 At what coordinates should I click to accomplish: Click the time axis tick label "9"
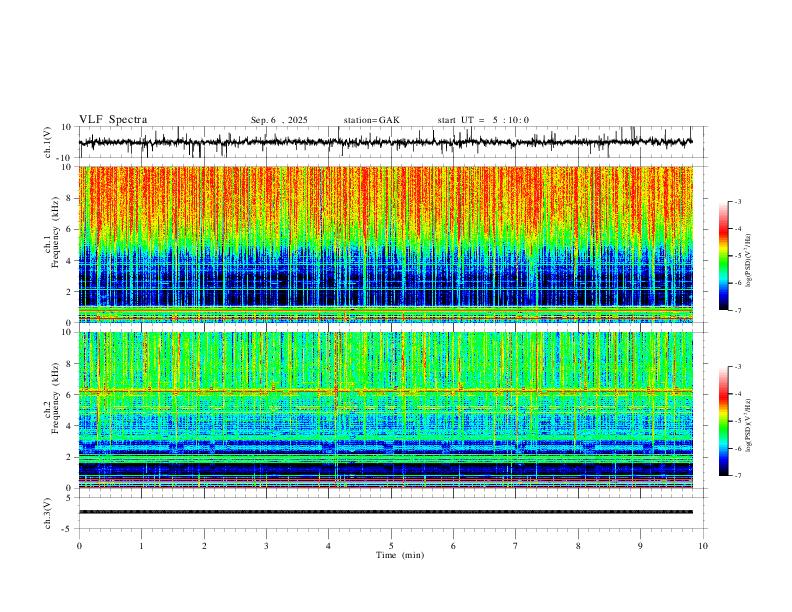click(640, 546)
